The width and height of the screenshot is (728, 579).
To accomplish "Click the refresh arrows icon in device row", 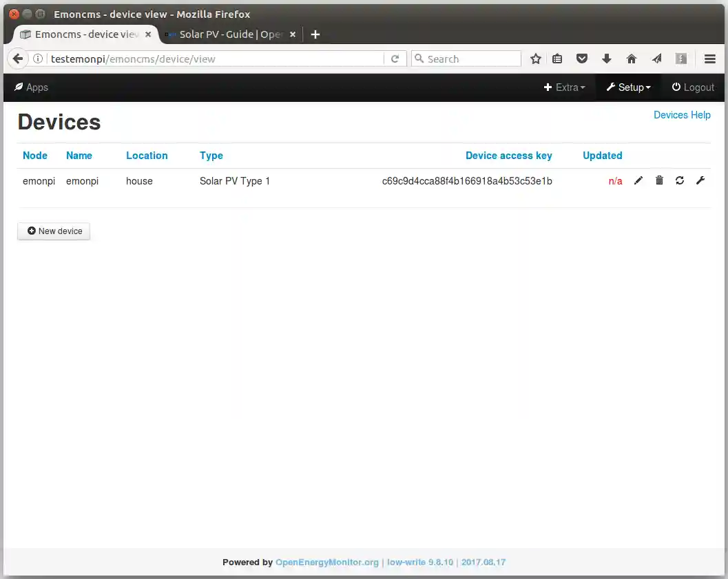I will 680,180.
